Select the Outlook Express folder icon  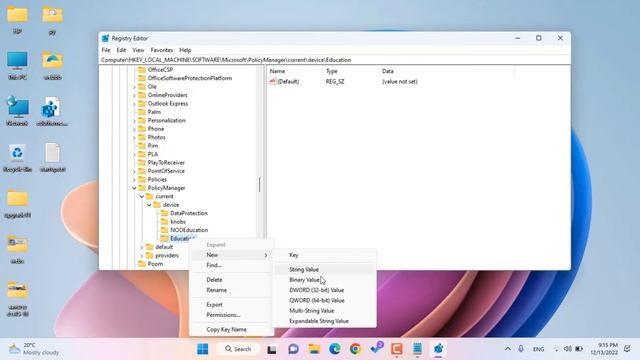(x=142, y=103)
